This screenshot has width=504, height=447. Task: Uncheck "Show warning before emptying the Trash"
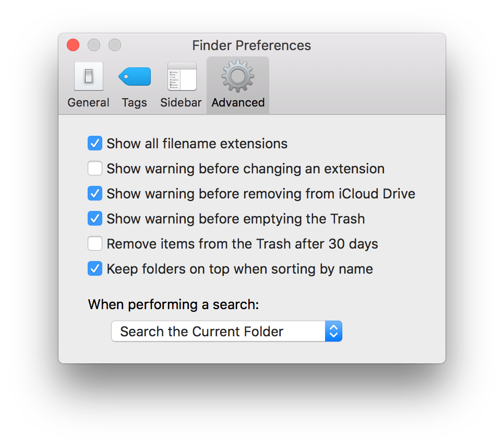(x=94, y=218)
